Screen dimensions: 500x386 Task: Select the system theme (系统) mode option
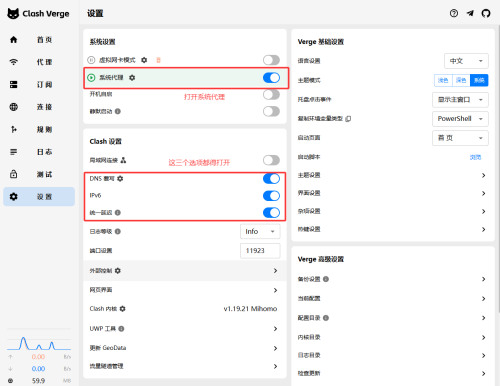479,80
